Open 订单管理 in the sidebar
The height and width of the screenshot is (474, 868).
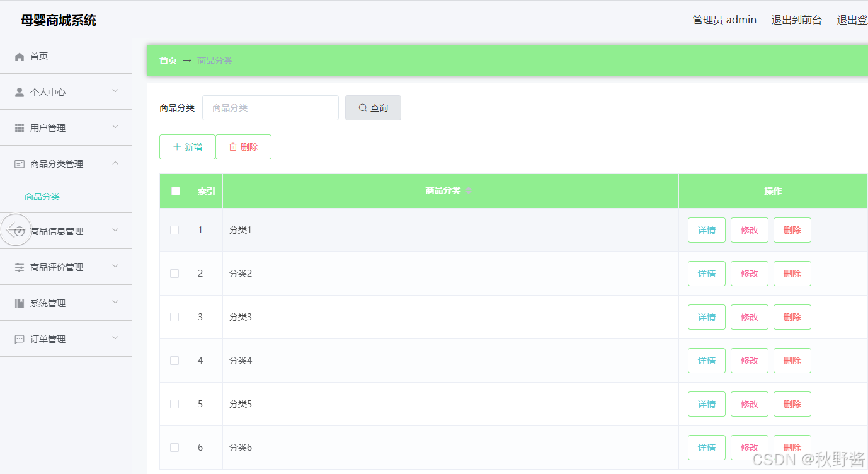(x=66, y=339)
